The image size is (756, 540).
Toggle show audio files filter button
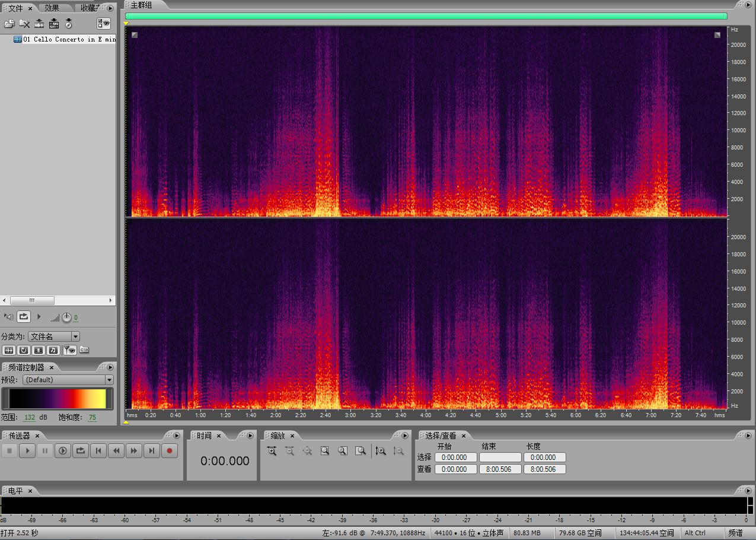coord(9,350)
